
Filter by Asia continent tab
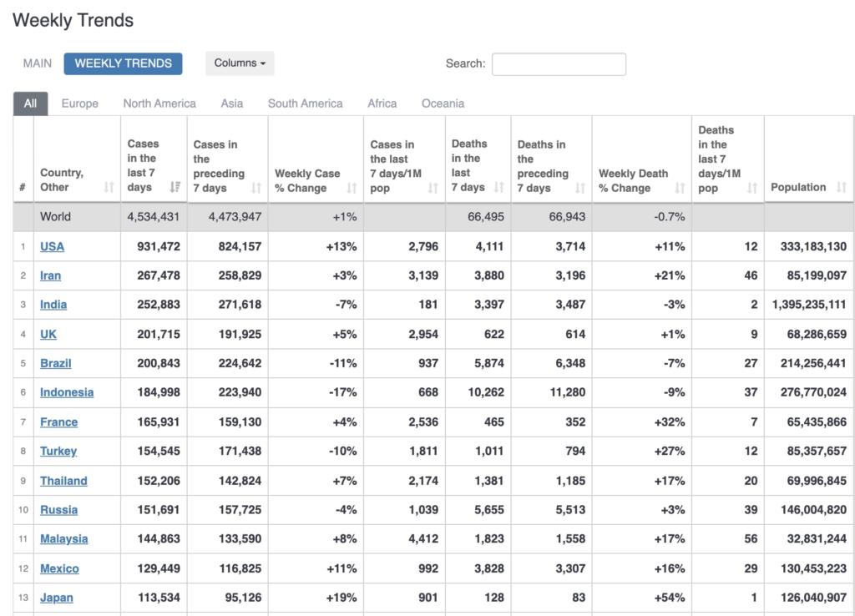point(231,104)
